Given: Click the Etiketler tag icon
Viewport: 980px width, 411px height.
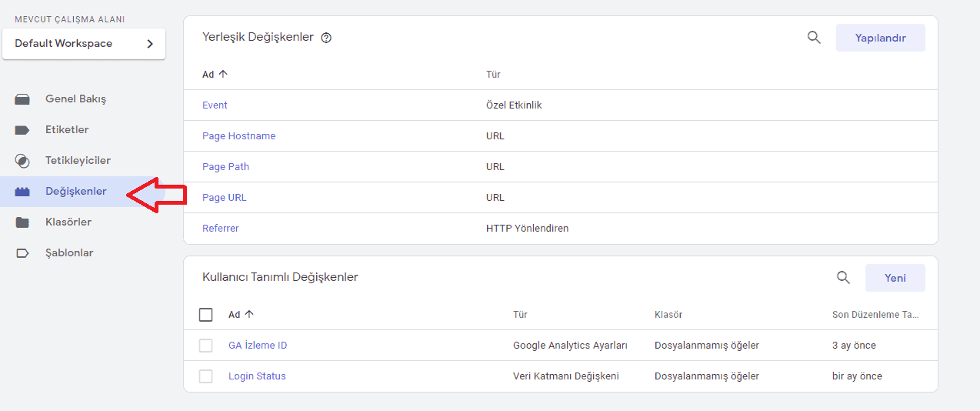Looking at the screenshot, I should pyautogui.click(x=22, y=130).
